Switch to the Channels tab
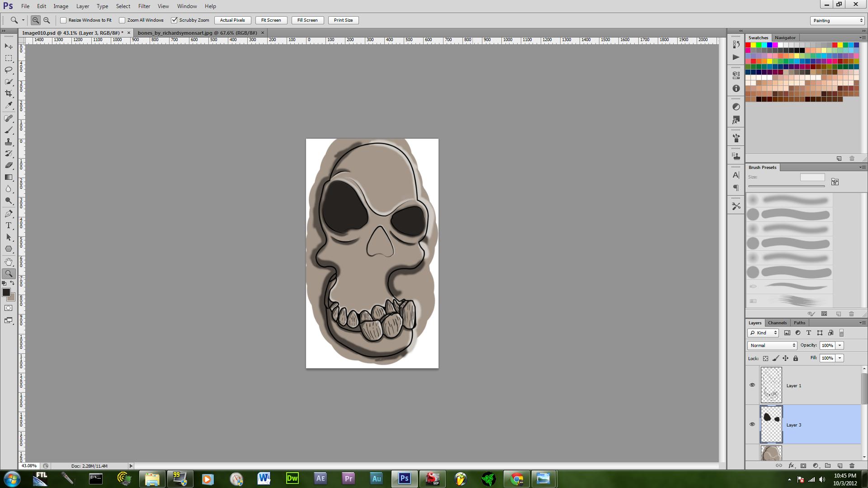 click(x=777, y=323)
